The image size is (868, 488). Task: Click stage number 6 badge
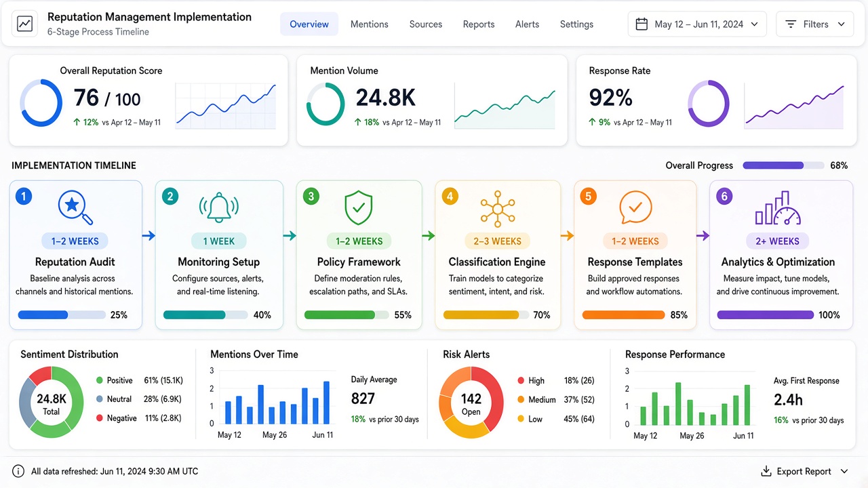(x=724, y=197)
